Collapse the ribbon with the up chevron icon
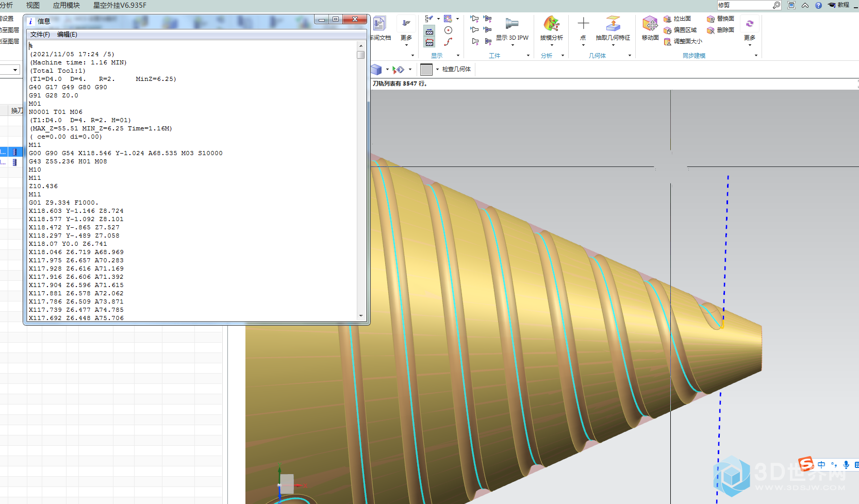Screen dimensions: 859x504 pos(805,5)
